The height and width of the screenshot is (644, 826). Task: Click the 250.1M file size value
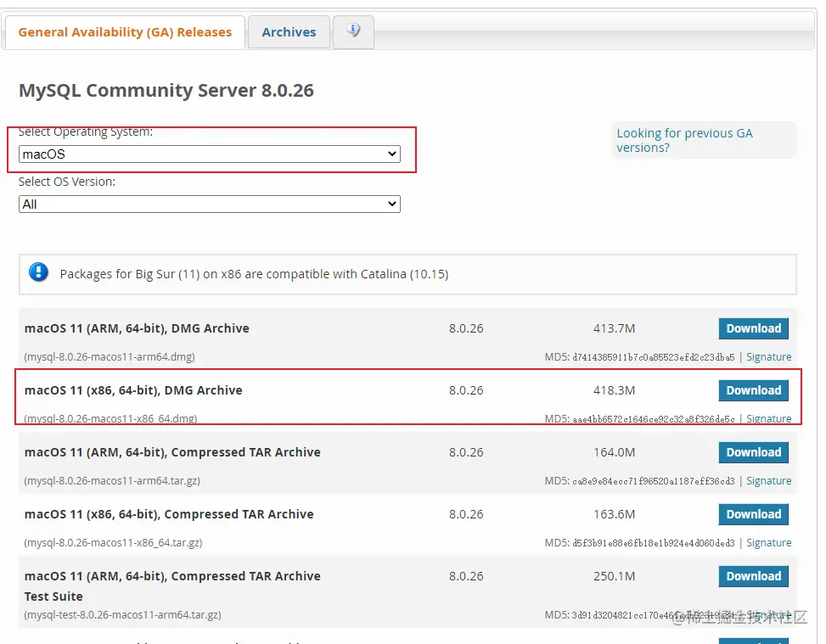pyautogui.click(x=615, y=576)
